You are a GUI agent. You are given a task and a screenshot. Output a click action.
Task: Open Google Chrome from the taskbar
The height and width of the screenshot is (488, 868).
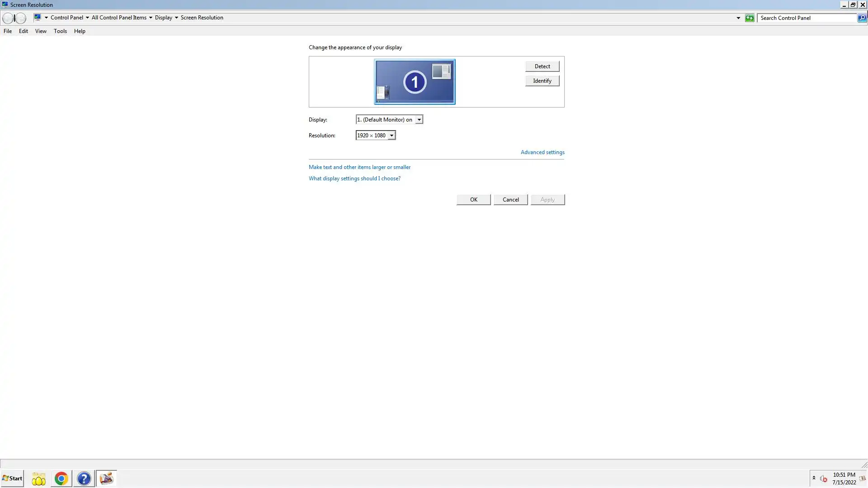[x=61, y=479]
